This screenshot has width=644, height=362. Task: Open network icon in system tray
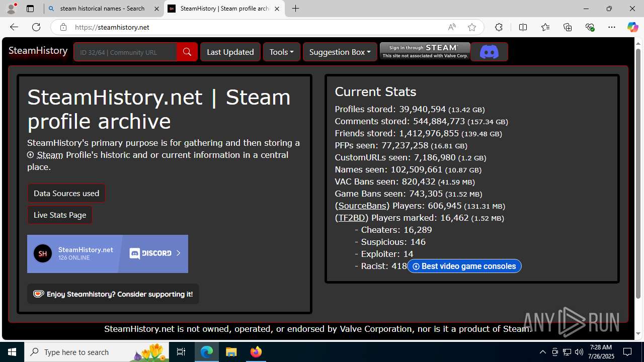coord(567,352)
